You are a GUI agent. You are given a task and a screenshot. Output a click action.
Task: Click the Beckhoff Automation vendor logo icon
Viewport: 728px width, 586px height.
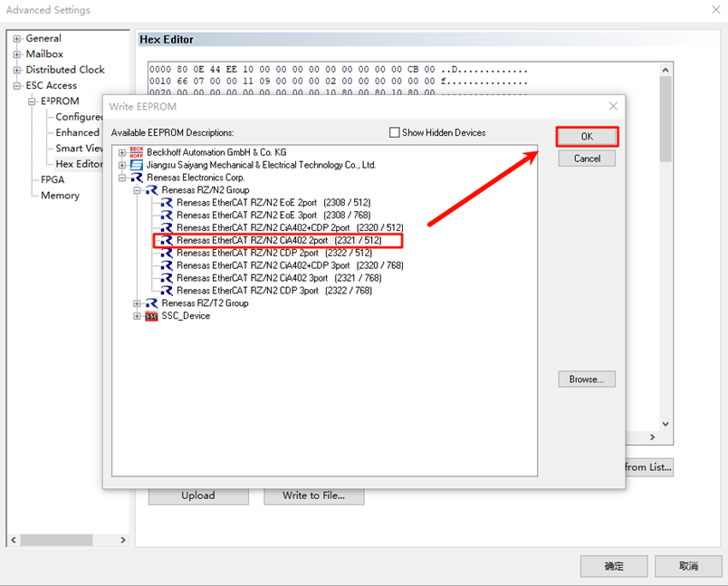(137, 152)
